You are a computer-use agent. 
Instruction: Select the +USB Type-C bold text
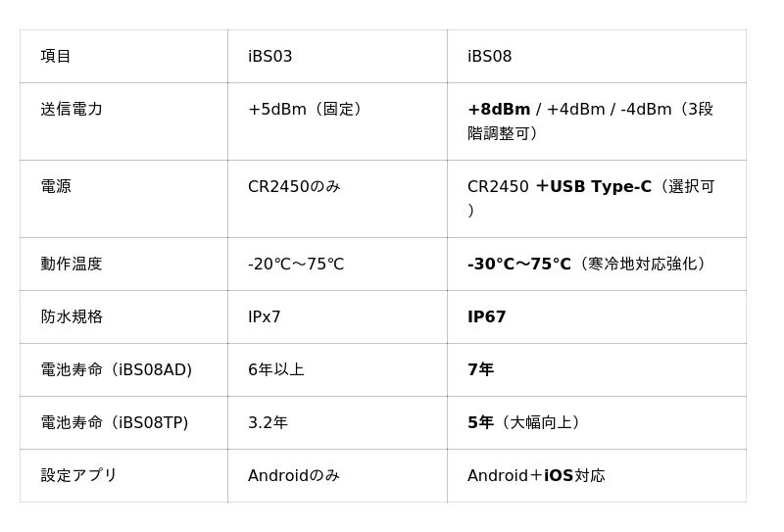pyautogui.click(x=594, y=186)
